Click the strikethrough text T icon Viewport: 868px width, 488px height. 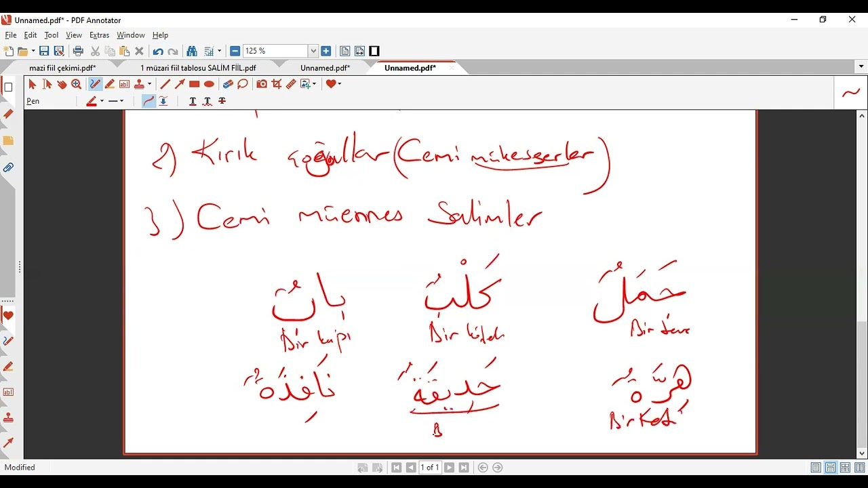coord(222,101)
